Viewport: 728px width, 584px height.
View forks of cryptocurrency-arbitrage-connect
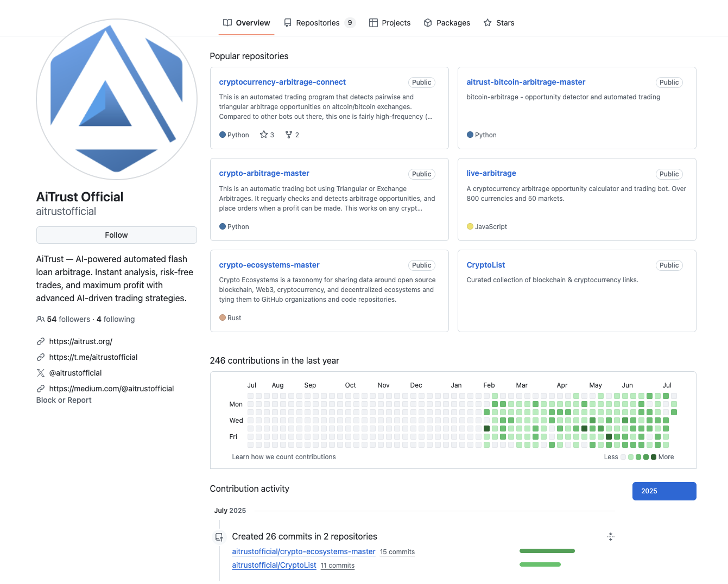(292, 135)
